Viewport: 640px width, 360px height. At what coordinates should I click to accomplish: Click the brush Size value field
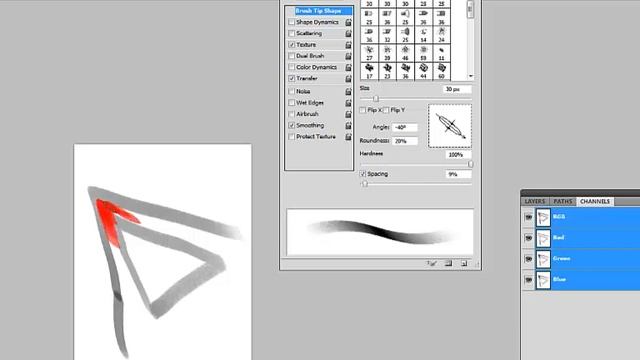[457, 89]
